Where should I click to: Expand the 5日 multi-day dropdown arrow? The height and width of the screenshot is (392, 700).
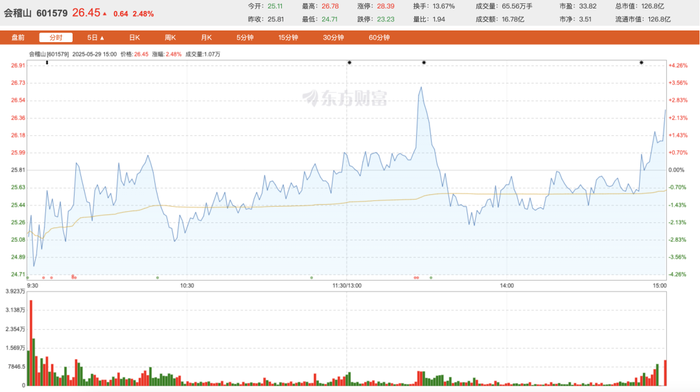coord(102,38)
